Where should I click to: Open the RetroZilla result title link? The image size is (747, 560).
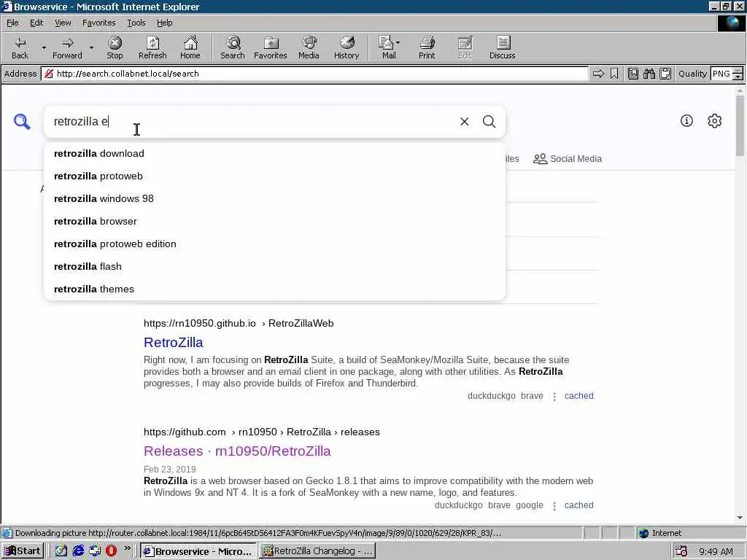click(x=174, y=343)
